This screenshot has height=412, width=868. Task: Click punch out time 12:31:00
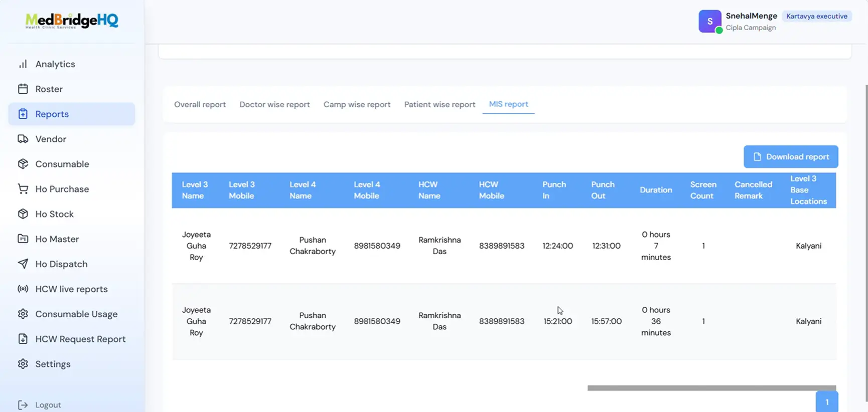[606, 246]
